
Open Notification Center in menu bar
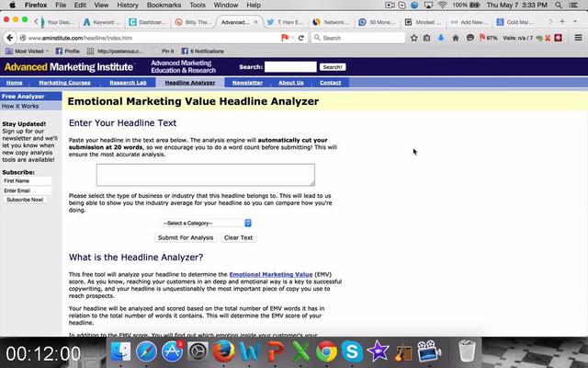[572, 6]
